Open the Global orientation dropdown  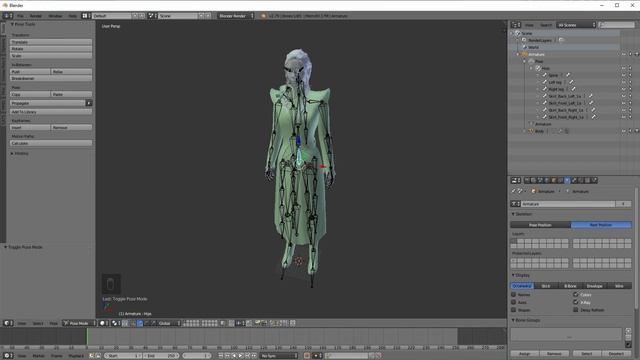click(169, 323)
